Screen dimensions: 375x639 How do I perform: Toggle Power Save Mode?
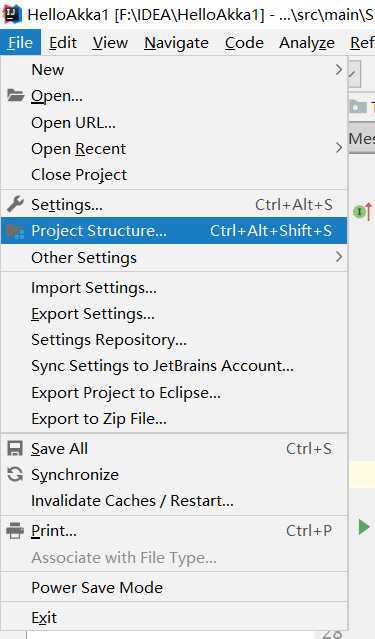174,588
